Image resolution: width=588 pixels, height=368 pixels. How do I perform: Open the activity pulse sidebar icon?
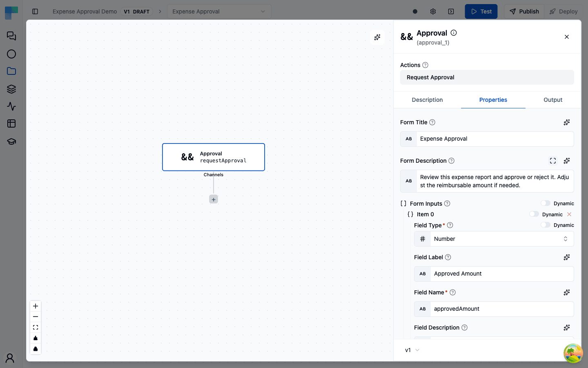click(11, 106)
